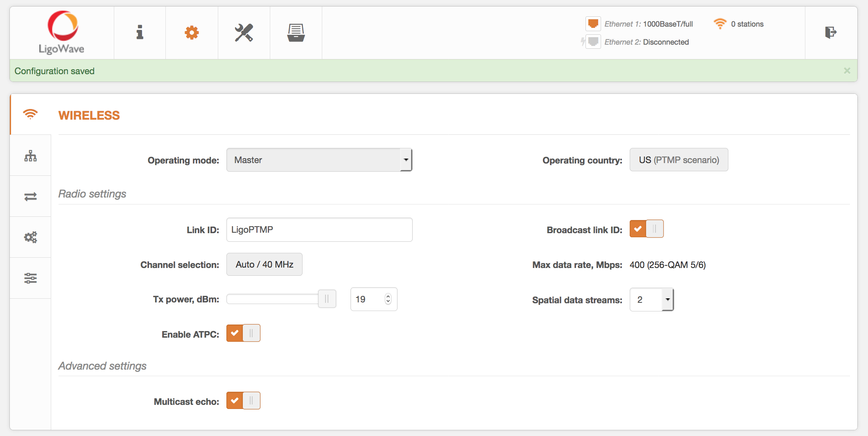The height and width of the screenshot is (436, 868).
Task: Open Channel selection Auto / 40 MHz chooser
Action: click(x=264, y=264)
